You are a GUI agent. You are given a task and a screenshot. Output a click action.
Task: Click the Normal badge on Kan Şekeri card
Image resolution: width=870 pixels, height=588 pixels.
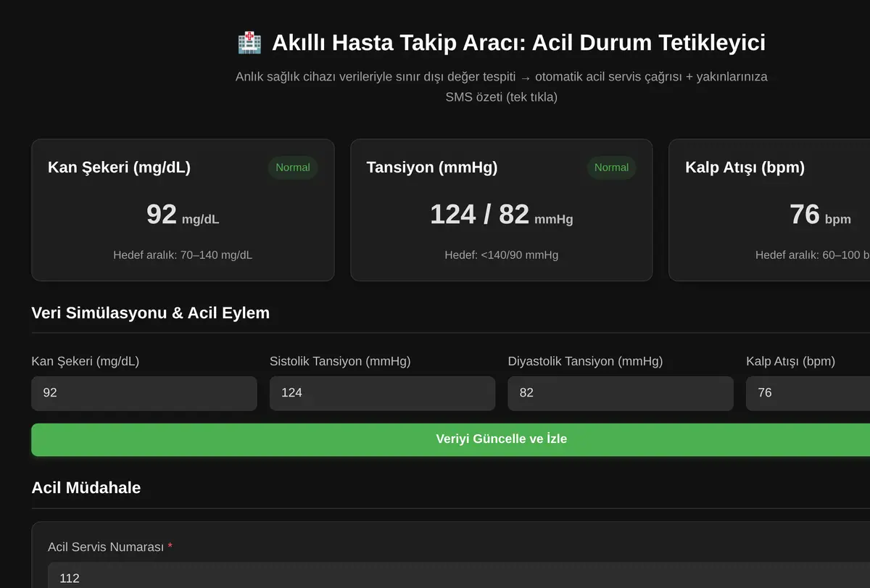[293, 167]
